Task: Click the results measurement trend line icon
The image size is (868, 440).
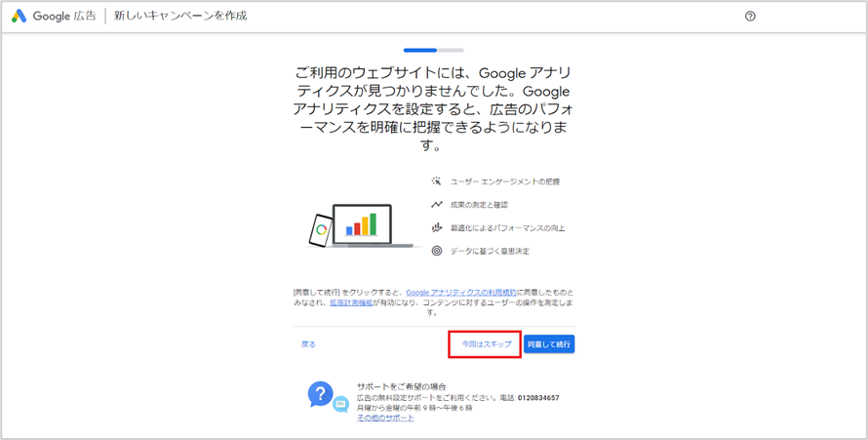Action: 437,204
